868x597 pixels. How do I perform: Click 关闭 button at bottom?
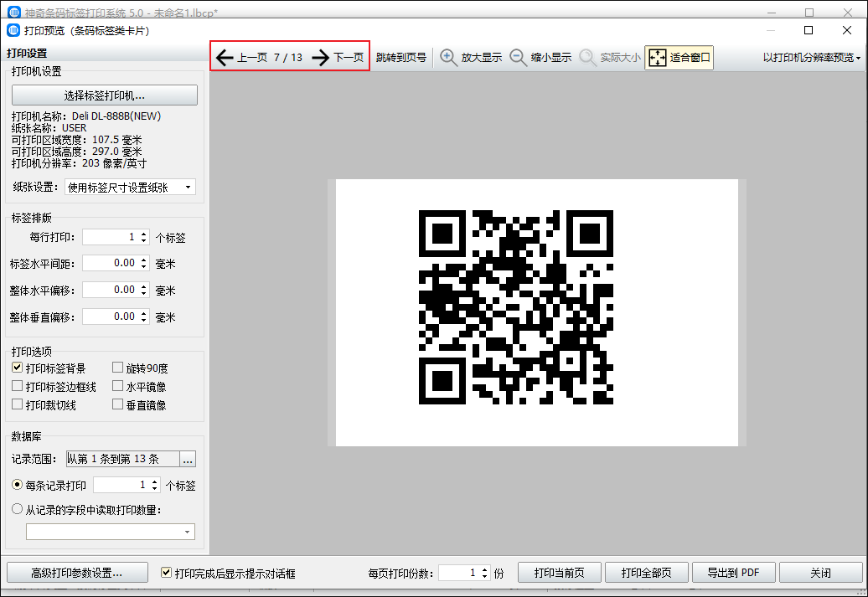[821, 573]
